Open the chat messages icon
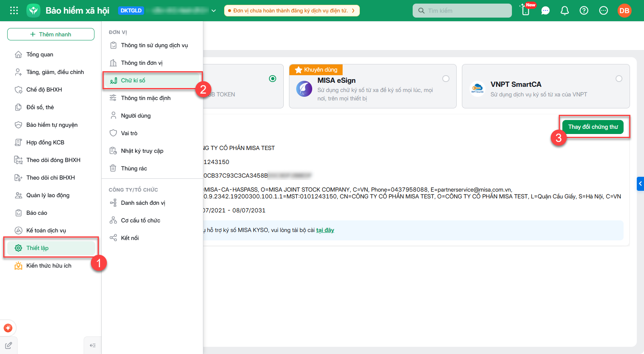This screenshot has width=644, height=354. [546, 11]
